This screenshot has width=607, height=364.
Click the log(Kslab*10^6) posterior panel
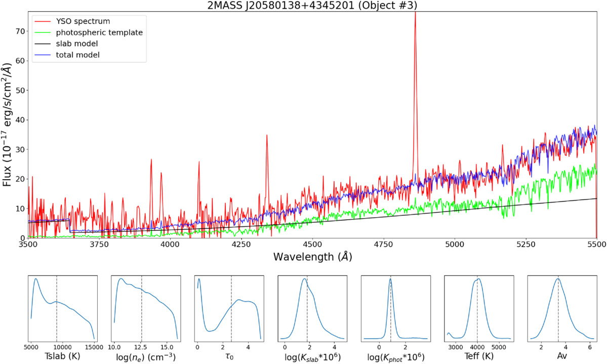point(312,309)
